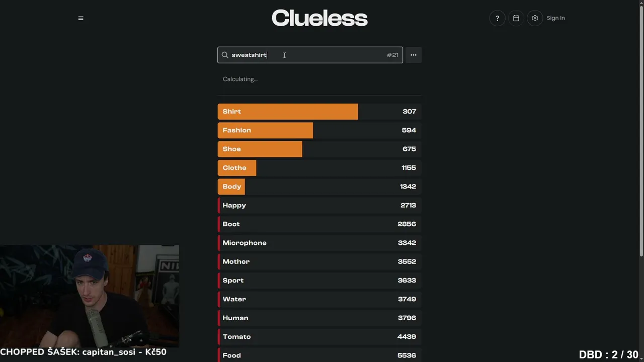Viewport: 644px width, 362px height.
Task: Open the hamburger menu icon
Action: 80,18
